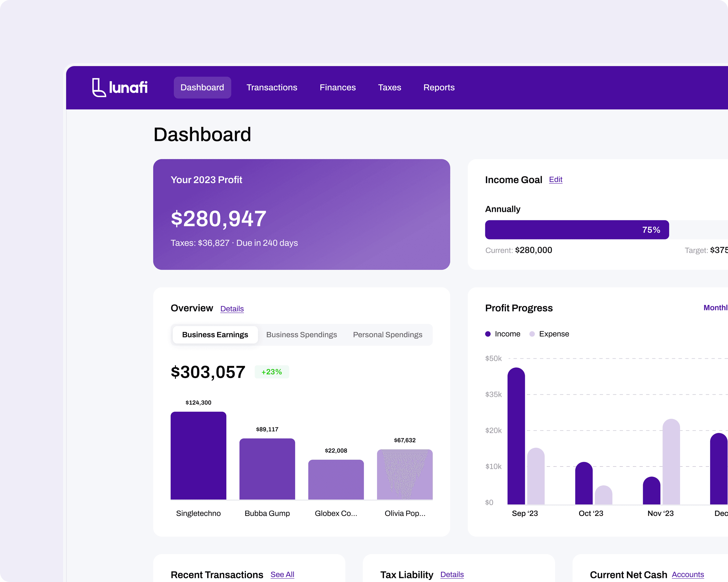Click the 'Taxes: $36,827 · Due in 240 days' text
Screen dimensions: 728x582
234,243
